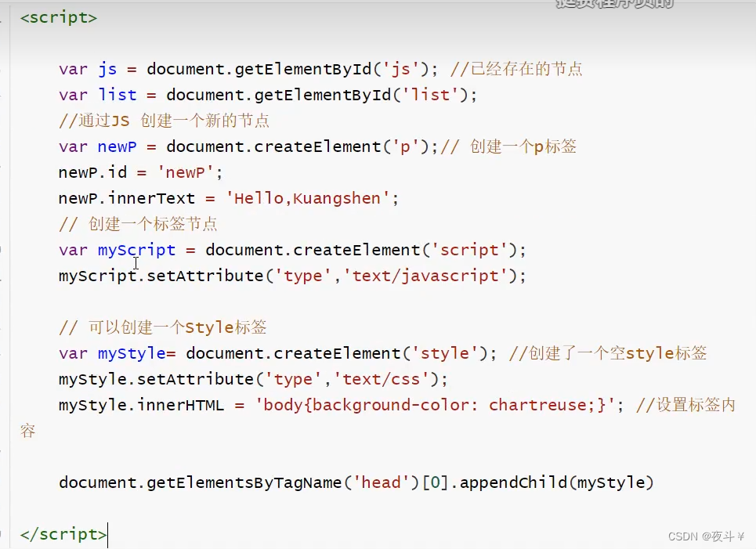
Task: Click setAttribute on the myStyle line
Action: coord(195,379)
